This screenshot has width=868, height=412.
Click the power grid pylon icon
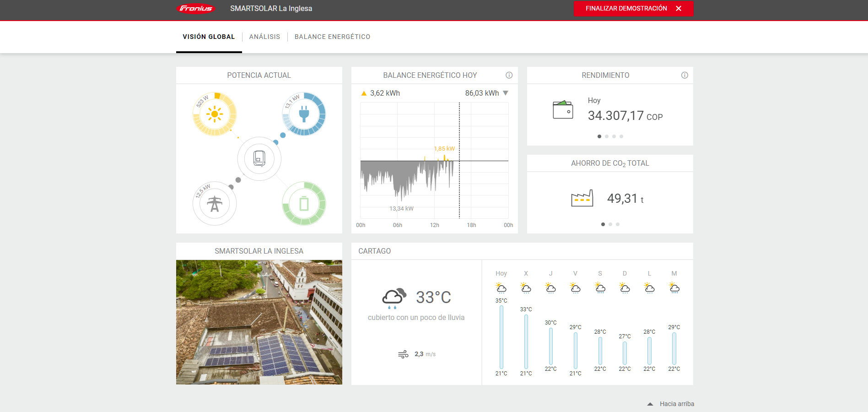point(214,204)
